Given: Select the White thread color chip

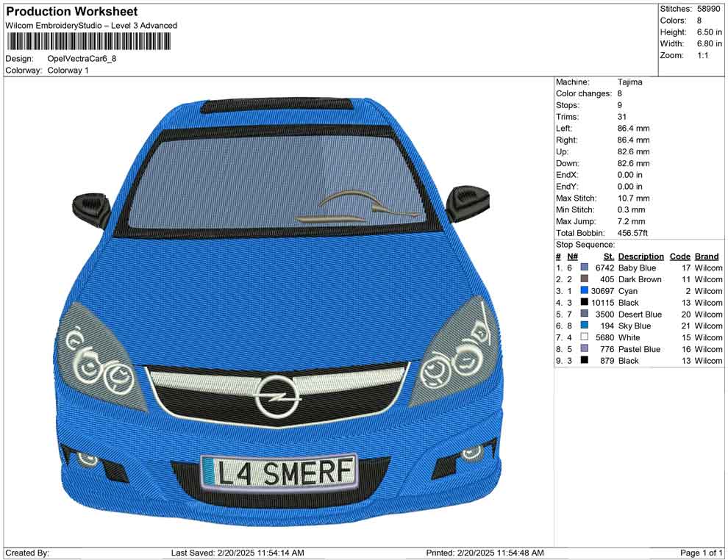Looking at the screenshot, I should [x=583, y=337].
